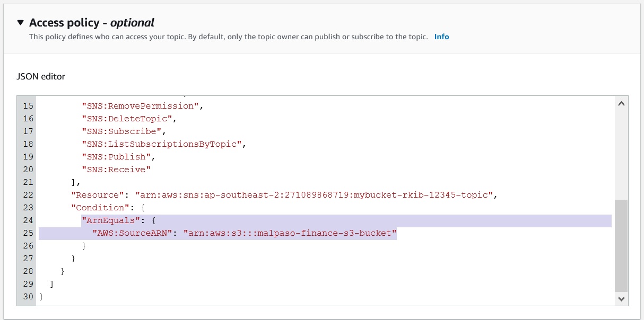Click inside the "SNS:Subscribe" string

(x=122, y=131)
